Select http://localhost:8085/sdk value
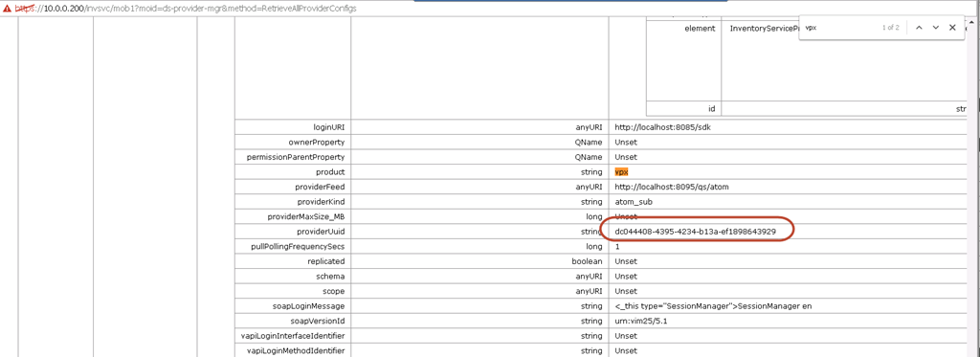The image size is (980, 357). click(663, 126)
